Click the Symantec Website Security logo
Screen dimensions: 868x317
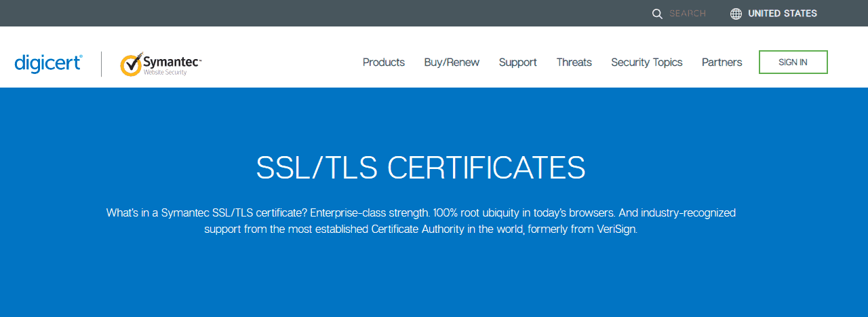point(161,64)
